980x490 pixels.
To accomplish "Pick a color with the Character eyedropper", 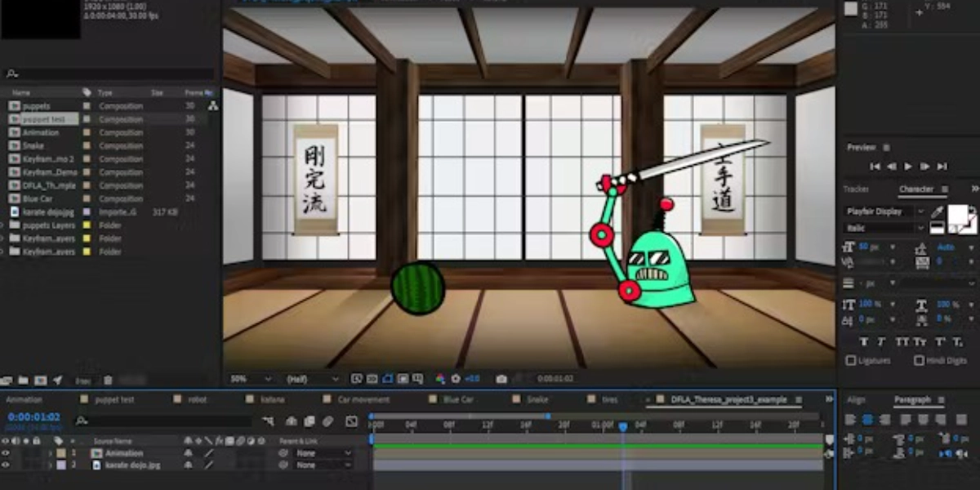I will [x=938, y=212].
